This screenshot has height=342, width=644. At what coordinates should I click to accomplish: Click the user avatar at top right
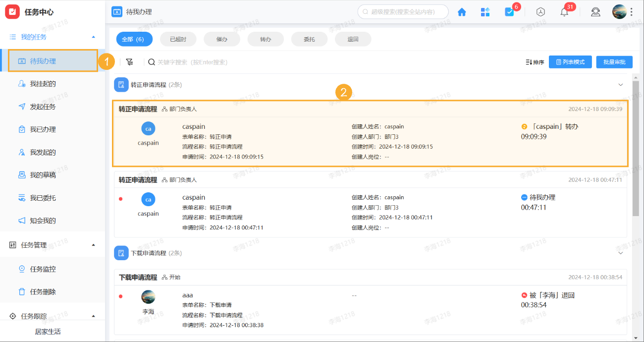(619, 11)
